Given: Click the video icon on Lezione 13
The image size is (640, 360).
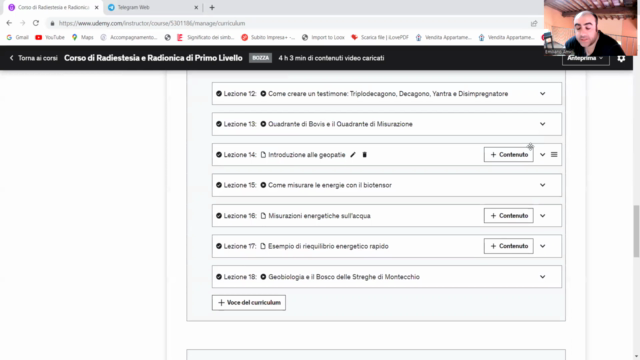Looking at the screenshot, I should tap(263, 124).
